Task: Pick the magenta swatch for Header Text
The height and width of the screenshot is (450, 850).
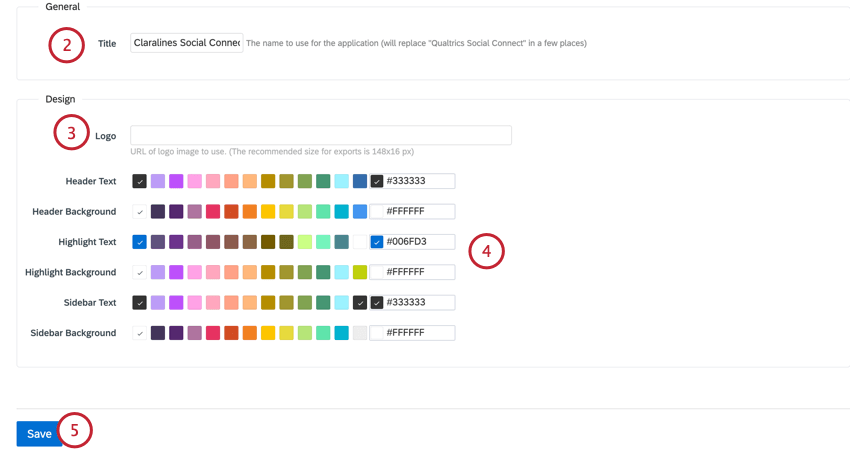Action: click(176, 181)
